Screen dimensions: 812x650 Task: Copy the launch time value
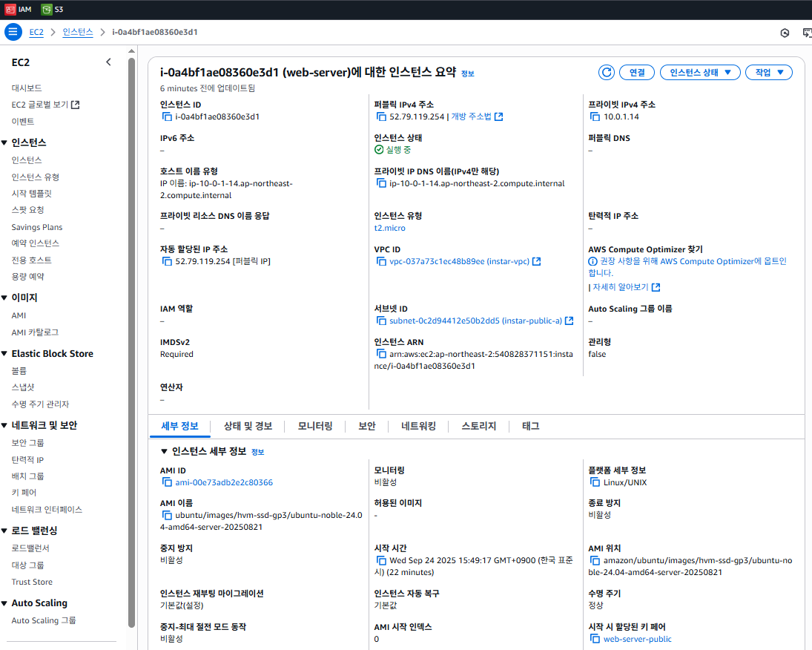click(x=381, y=560)
